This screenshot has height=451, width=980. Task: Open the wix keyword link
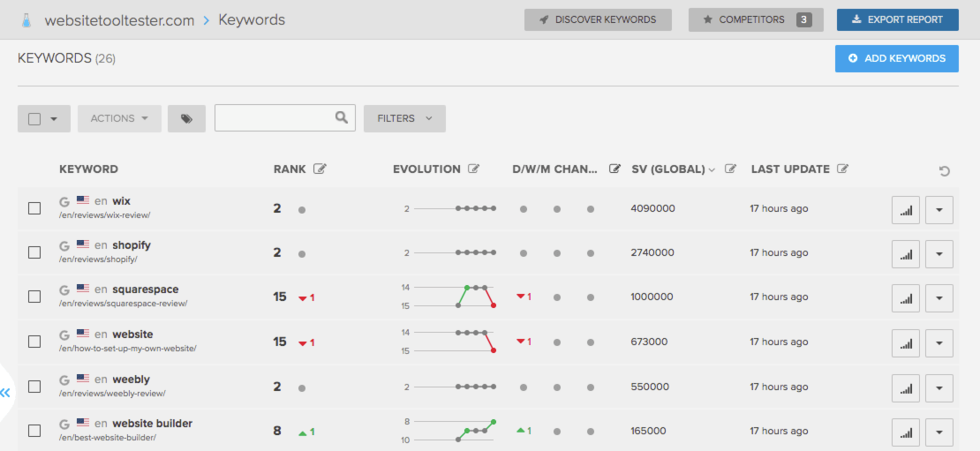click(121, 201)
